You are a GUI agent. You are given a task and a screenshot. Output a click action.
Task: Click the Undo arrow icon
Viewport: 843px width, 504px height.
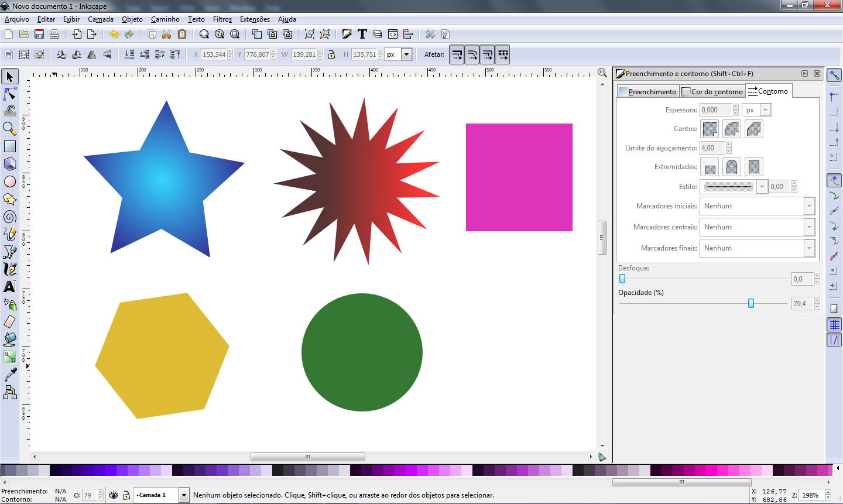pos(114,34)
